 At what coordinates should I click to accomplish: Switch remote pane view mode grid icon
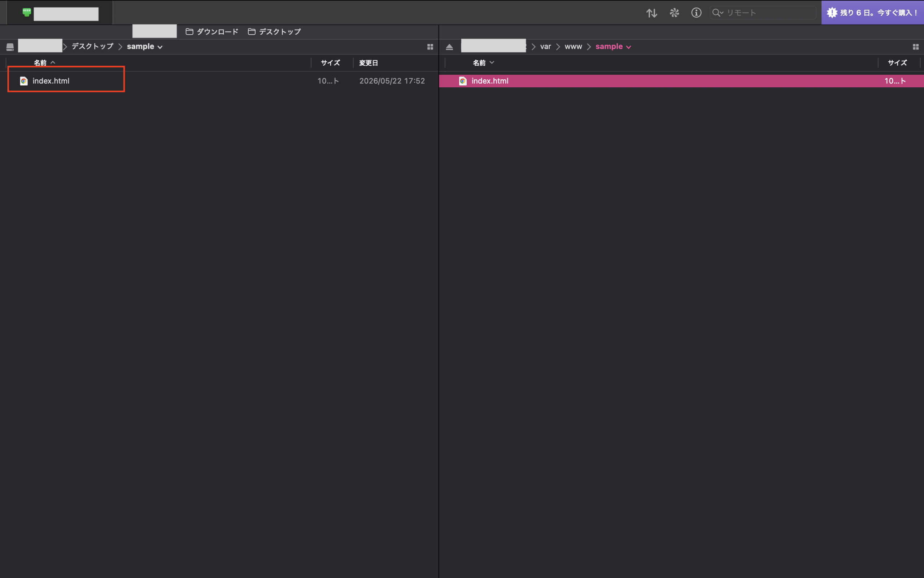[916, 47]
